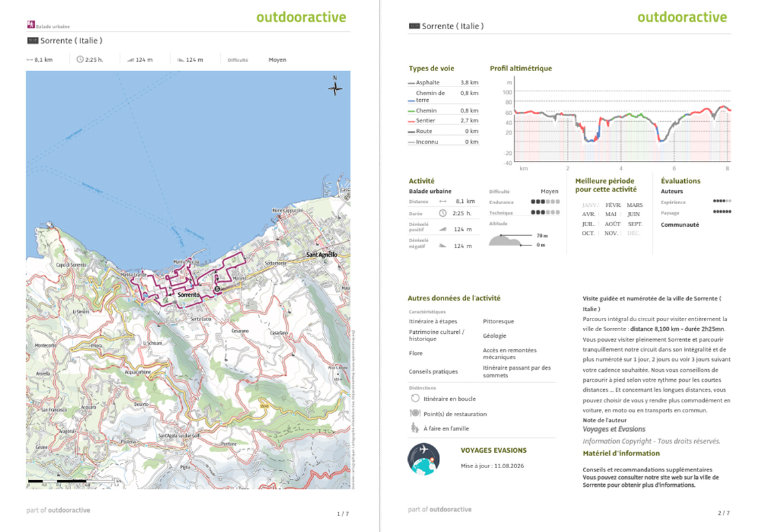
Task: Click the 'Capo di Sorrento' map label
Action: [x=71, y=265]
